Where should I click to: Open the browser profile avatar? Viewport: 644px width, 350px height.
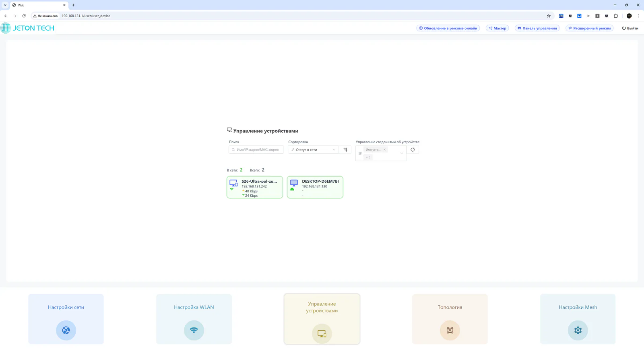click(x=629, y=16)
